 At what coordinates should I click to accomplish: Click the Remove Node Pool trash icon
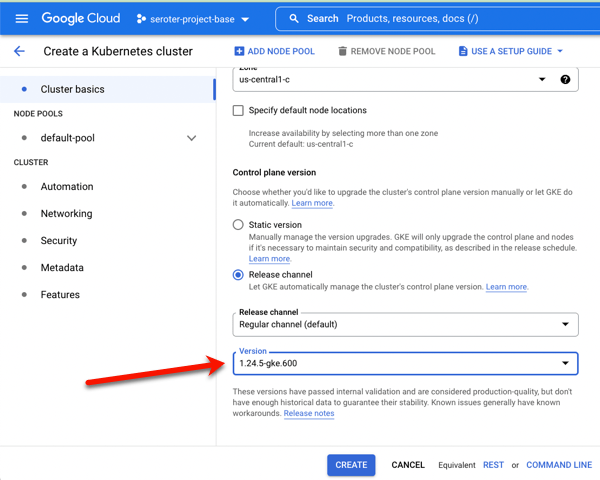point(343,51)
